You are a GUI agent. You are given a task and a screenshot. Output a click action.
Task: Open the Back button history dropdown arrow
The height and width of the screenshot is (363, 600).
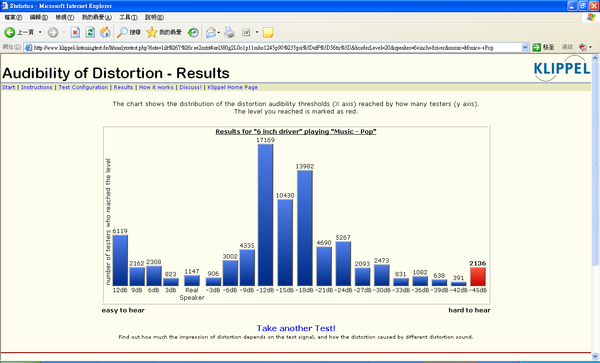tap(40, 33)
